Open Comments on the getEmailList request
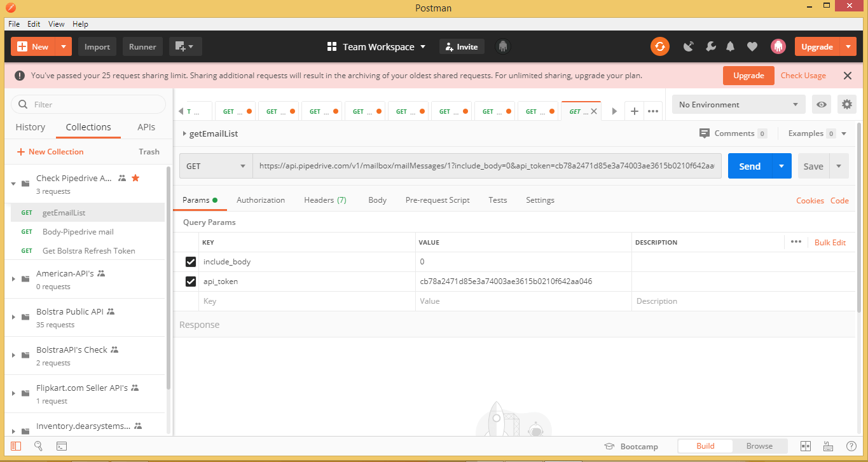The width and height of the screenshot is (868, 462). click(733, 133)
